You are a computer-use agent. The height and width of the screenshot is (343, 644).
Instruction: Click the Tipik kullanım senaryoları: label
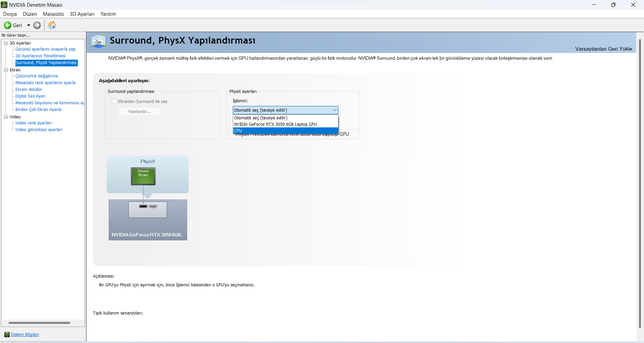pos(118,313)
